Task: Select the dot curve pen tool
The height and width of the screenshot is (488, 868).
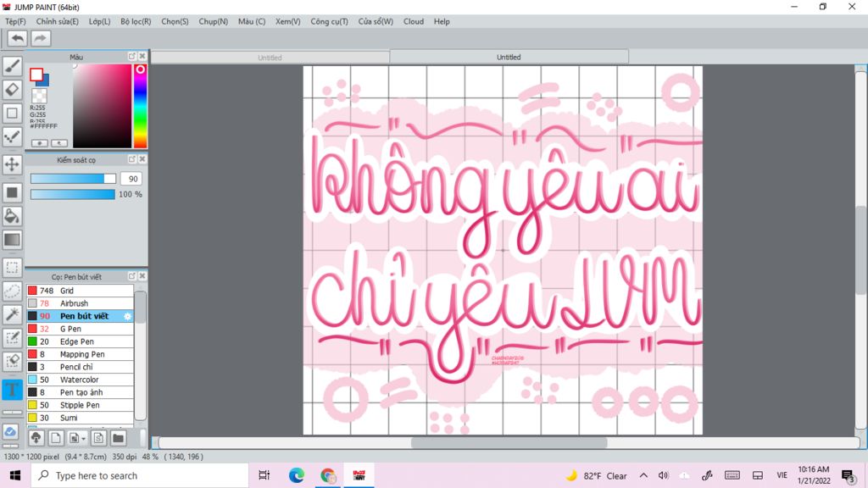Action: point(12,136)
